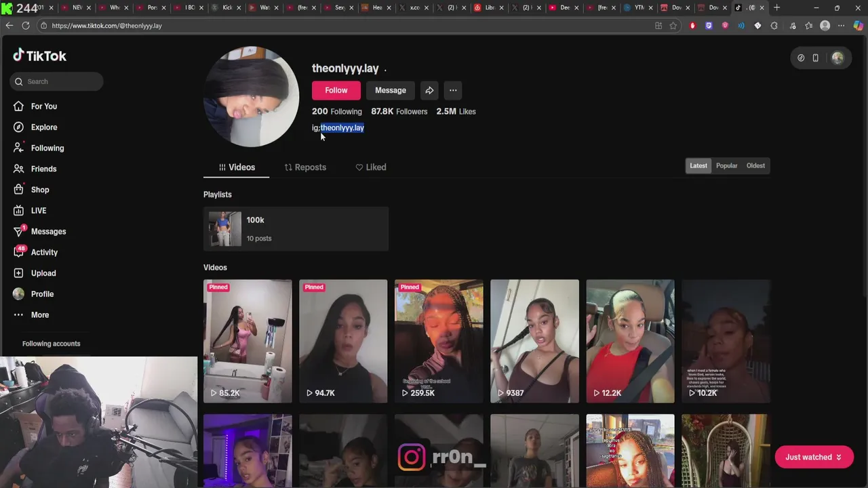868x488 pixels.
Task: Open TikTok Shop
Action: pos(39,190)
